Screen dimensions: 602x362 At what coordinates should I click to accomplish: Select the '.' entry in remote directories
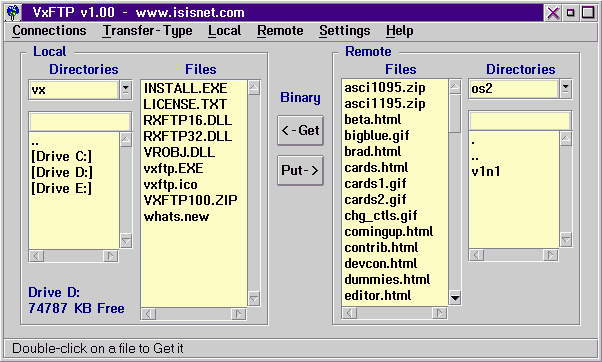point(473,142)
